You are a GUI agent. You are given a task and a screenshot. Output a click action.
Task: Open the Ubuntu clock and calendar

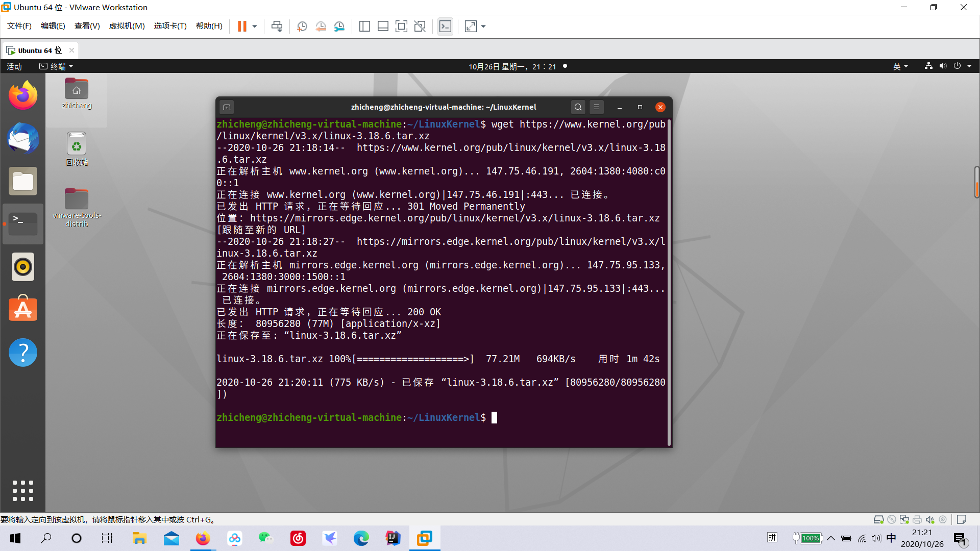[512, 66]
